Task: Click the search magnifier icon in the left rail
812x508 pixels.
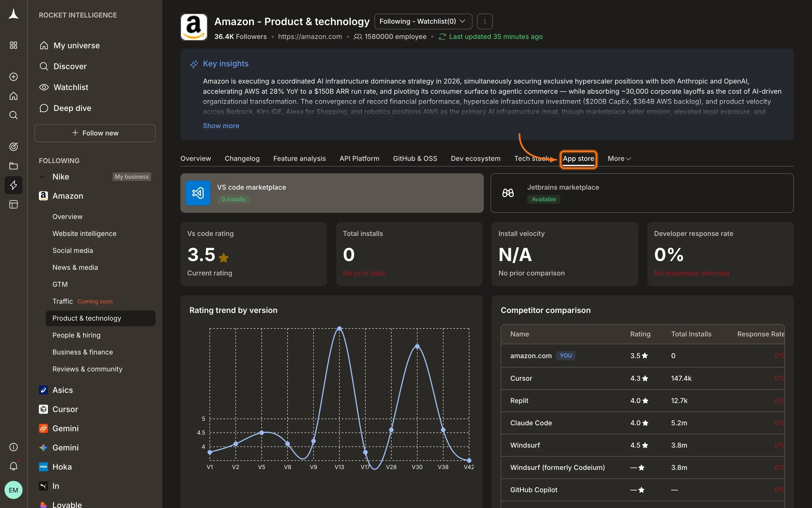Action: (x=14, y=115)
